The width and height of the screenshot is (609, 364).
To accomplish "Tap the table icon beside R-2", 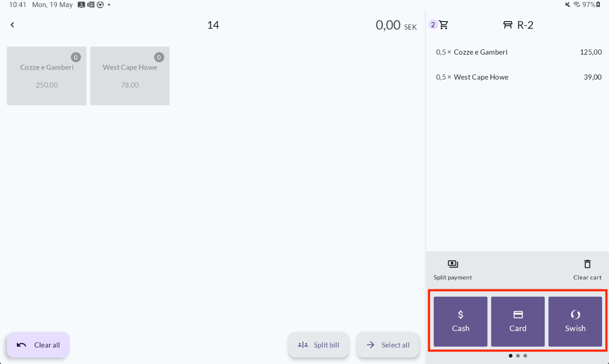I will [508, 25].
